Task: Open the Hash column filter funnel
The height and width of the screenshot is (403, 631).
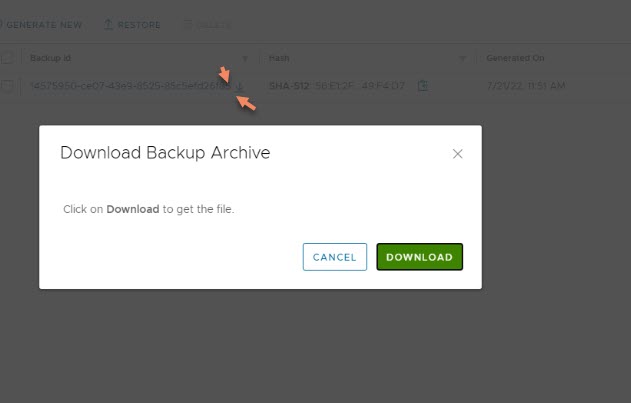Action: [x=462, y=59]
